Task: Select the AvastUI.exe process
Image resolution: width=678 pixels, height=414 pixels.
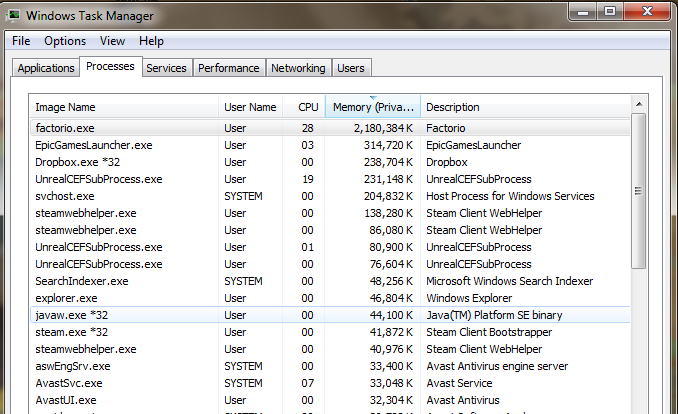Action: [330, 400]
